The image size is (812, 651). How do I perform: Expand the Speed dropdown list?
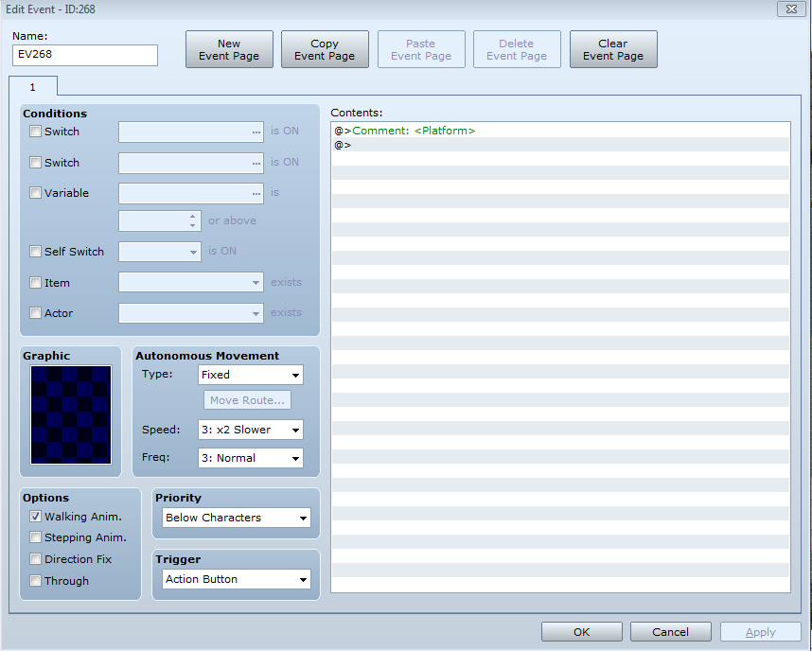click(x=250, y=430)
